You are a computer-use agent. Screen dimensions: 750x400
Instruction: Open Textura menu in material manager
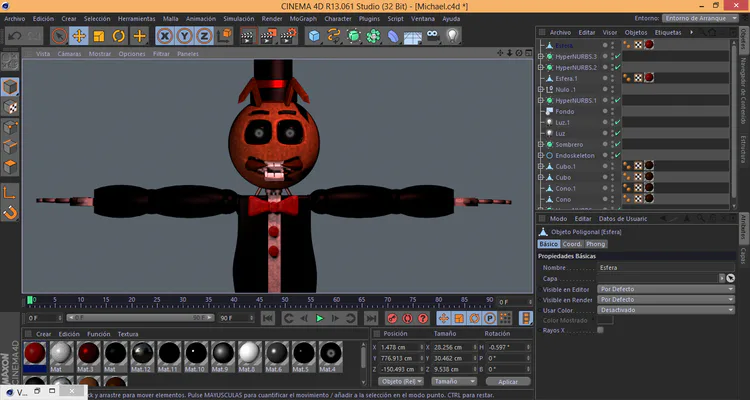(128, 334)
